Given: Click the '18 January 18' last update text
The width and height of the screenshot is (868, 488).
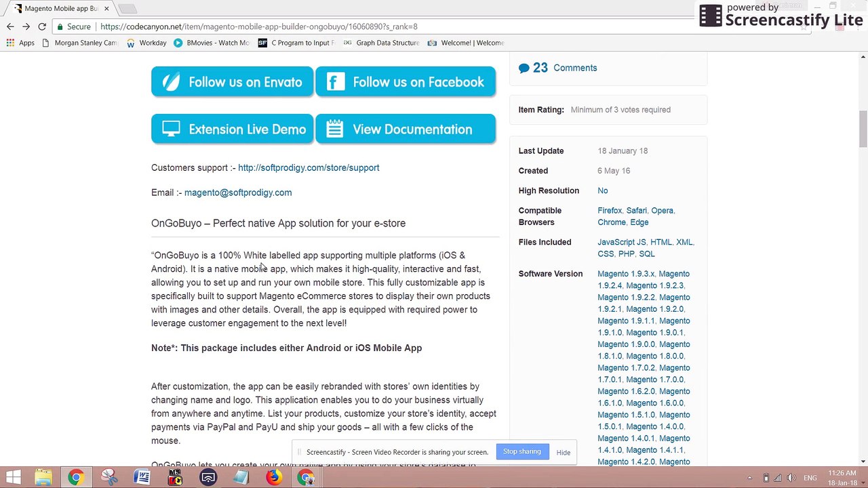Looking at the screenshot, I should [623, 151].
